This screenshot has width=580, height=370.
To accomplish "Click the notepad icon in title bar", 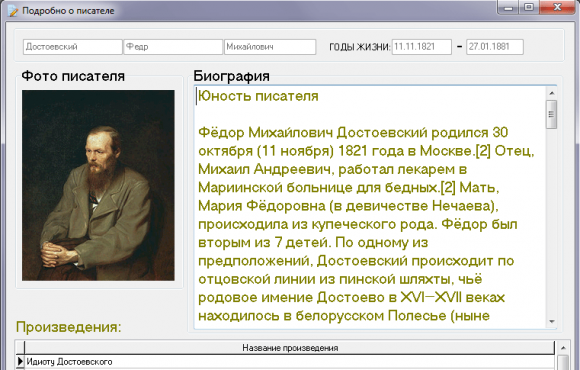I will click(x=13, y=11).
